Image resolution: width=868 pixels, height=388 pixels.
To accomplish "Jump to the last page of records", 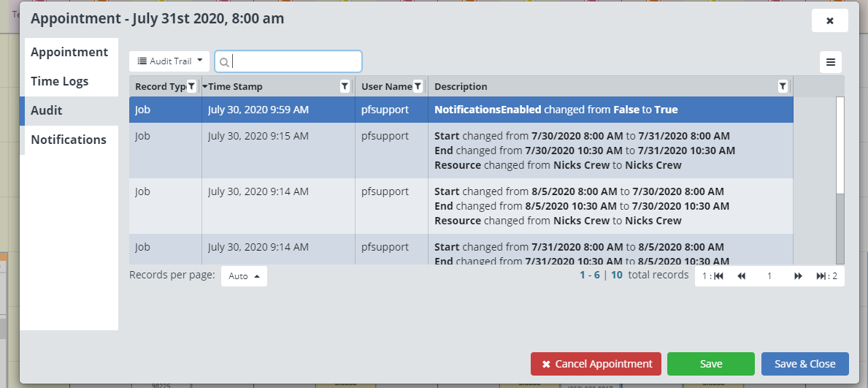I will tap(822, 276).
